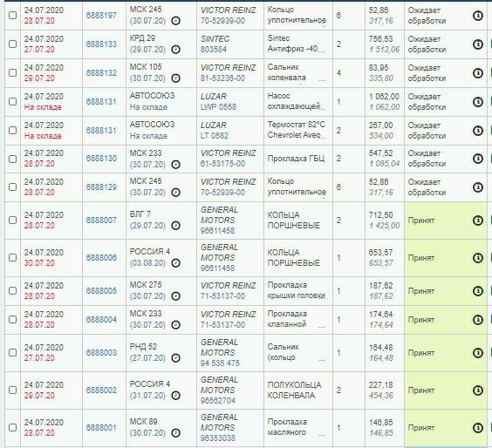
Task: Open info icon for order 6888197
Action: tap(477, 16)
